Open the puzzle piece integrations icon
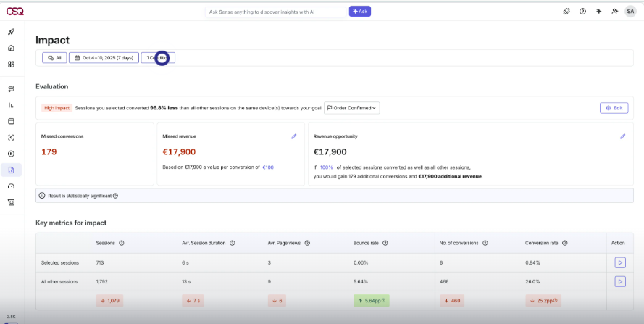644x324 pixels. [x=566, y=12]
